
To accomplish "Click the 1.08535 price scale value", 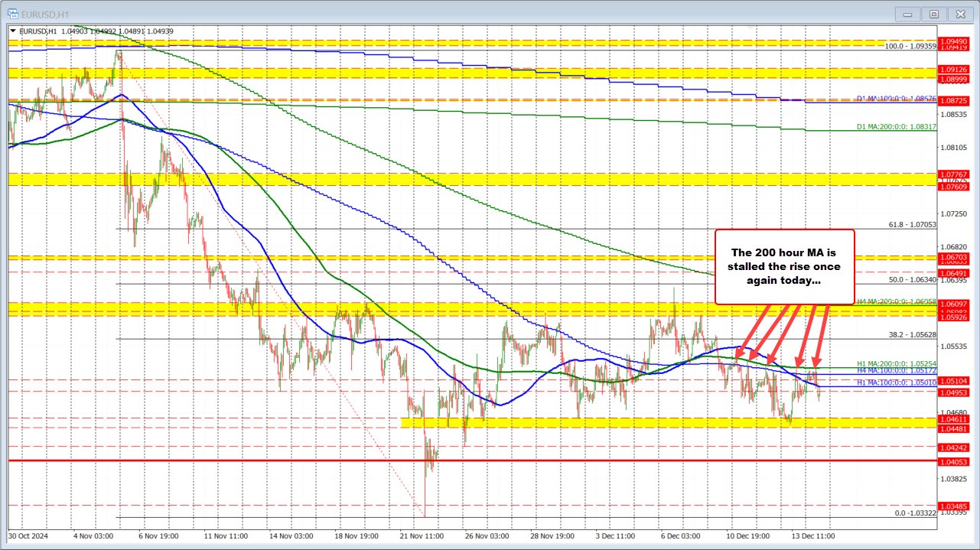I will coord(955,114).
